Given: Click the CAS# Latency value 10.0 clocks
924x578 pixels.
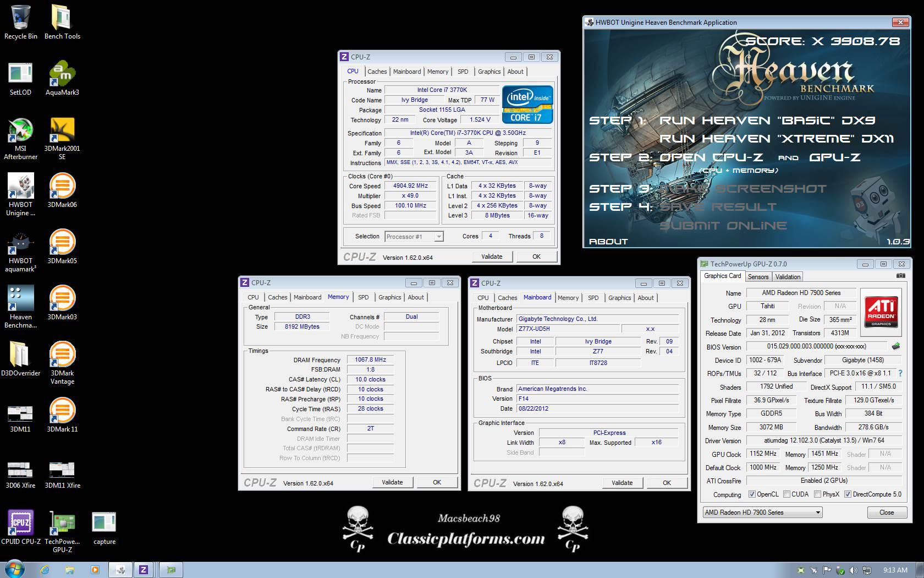Looking at the screenshot, I should tap(370, 379).
